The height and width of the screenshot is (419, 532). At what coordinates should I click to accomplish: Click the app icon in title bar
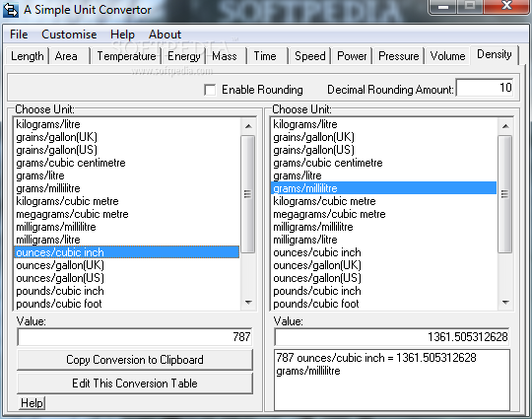tap(10, 10)
